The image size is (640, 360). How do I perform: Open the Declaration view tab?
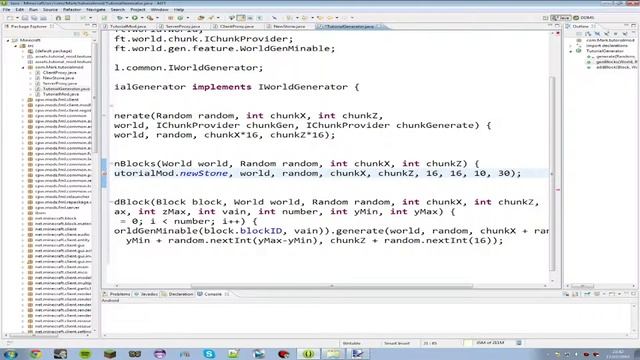(178, 294)
